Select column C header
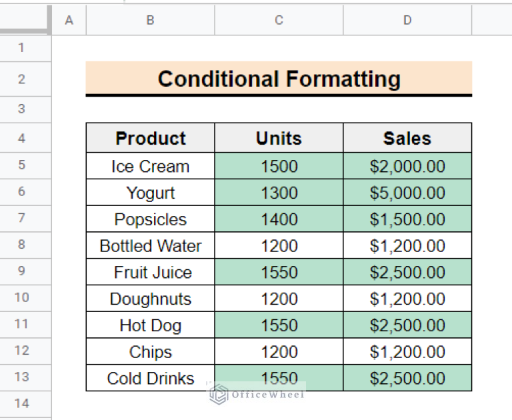The height and width of the screenshot is (420, 512). pyautogui.click(x=279, y=21)
